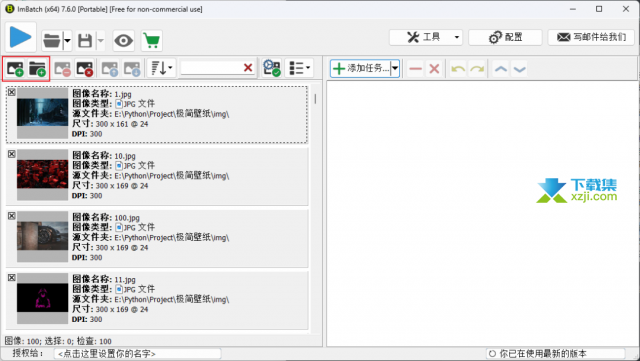Open the green shopping cart purchase icon
This screenshot has height=361, width=640.
tap(151, 40)
